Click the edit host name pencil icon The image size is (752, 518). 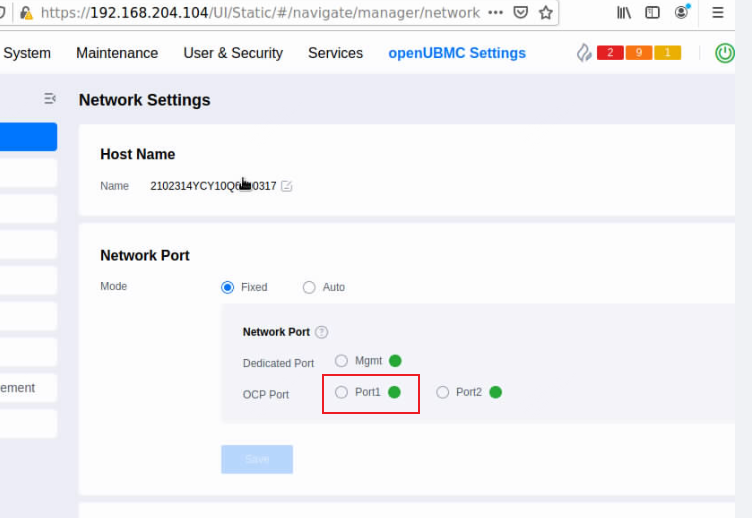click(x=287, y=186)
